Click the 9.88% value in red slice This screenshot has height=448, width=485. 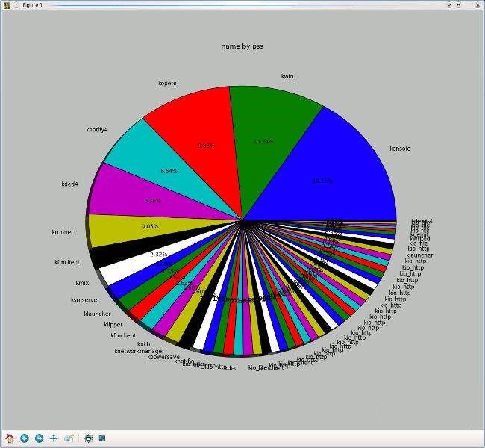coord(206,146)
